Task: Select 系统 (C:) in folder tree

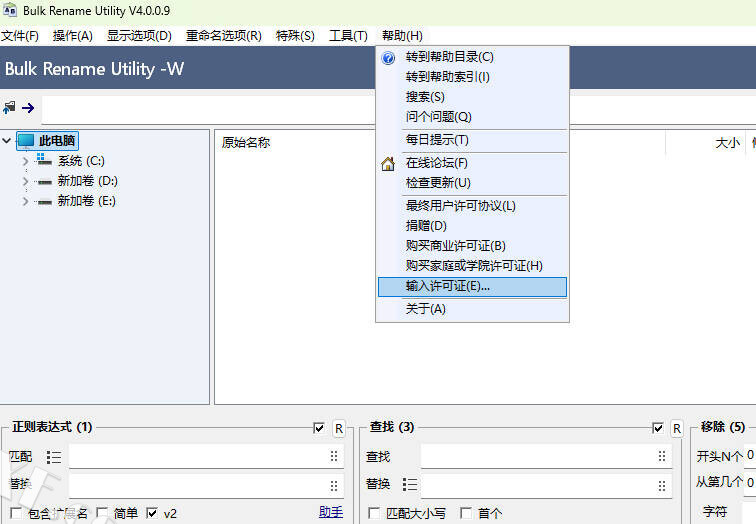Action: [x=81, y=161]
